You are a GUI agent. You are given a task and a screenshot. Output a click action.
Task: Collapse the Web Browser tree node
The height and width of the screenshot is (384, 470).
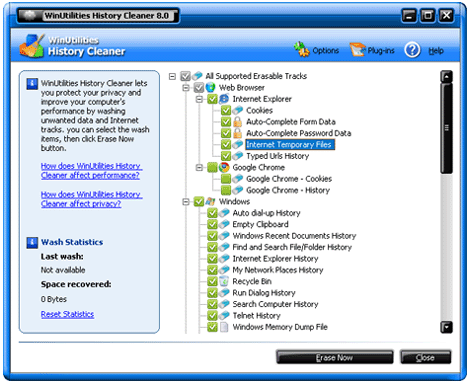tap(186, 88)
